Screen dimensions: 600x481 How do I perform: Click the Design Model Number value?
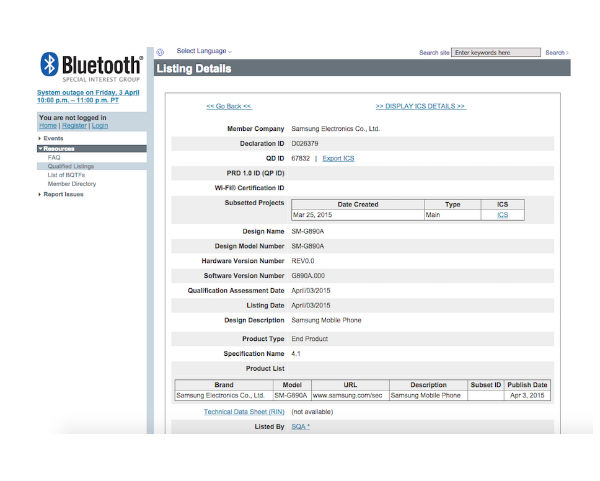click(308, 246)
